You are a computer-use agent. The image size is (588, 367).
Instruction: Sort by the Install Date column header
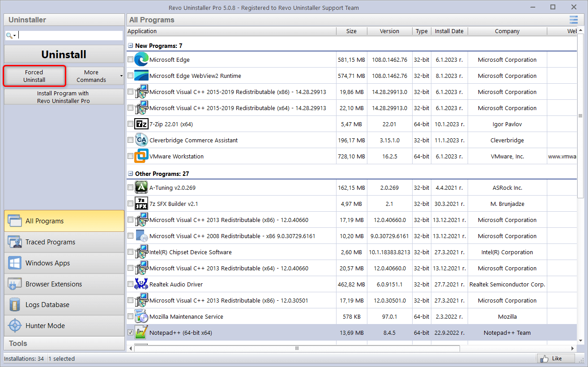[x=449, y=31]
